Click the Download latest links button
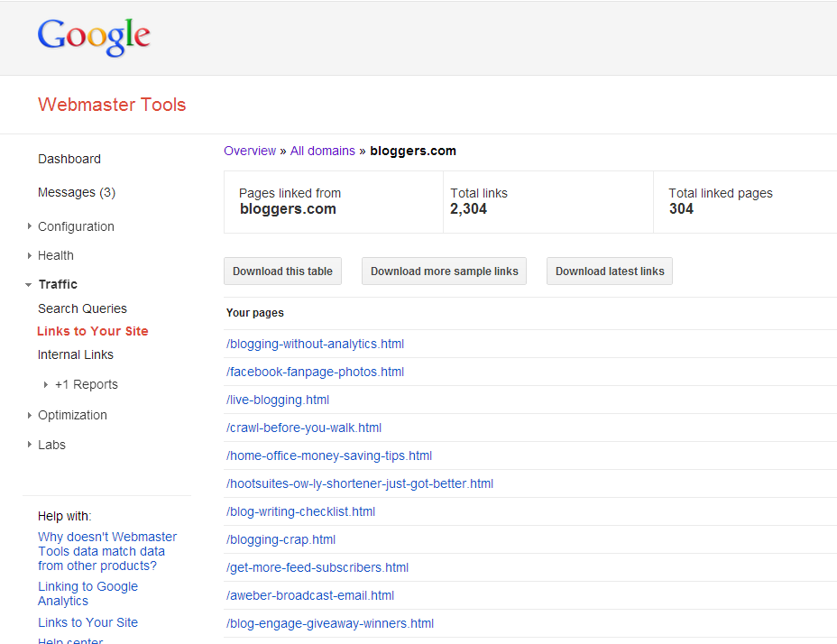The width and height of the screenshot is (837, 644). point(610,271)
